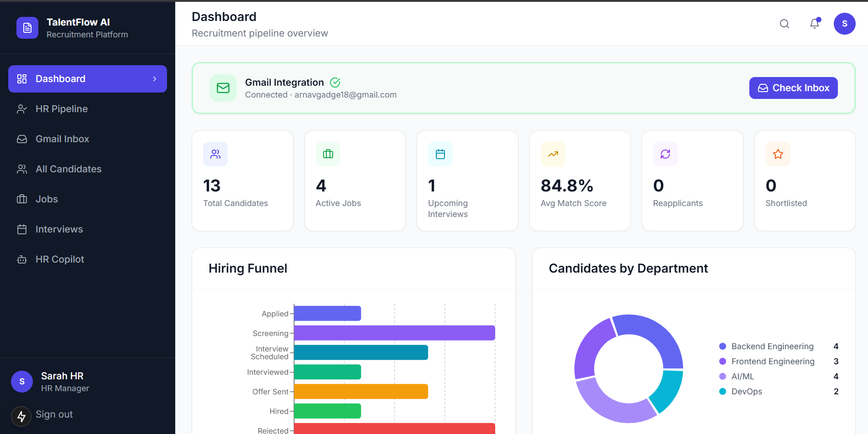Image resolution: width=868 pixels, height=434 pixels.
Task: Click the green connected checkmark icon
Action: tap(335, 83)
